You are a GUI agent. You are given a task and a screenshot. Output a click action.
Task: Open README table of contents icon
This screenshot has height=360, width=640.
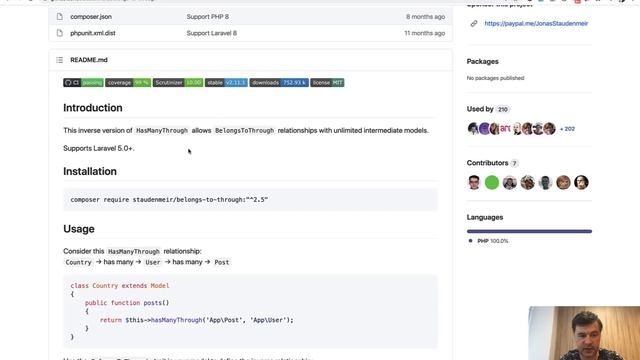click(60, 60)
